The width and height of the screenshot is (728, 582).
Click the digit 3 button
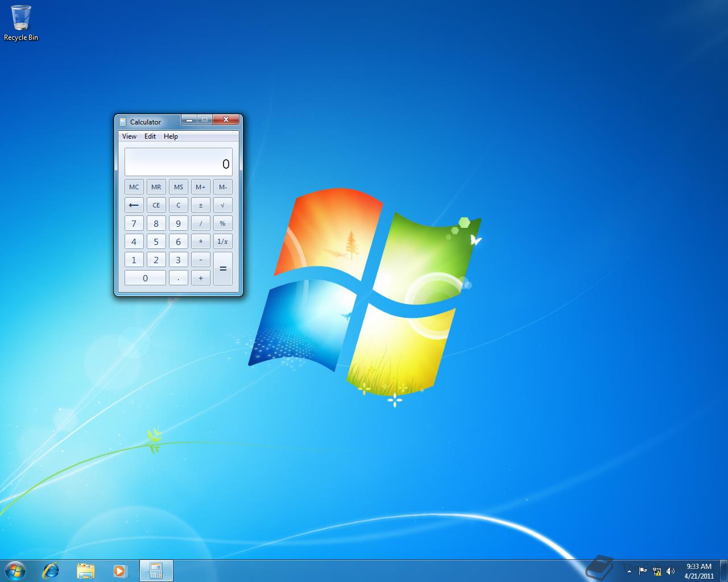point(179,260)
